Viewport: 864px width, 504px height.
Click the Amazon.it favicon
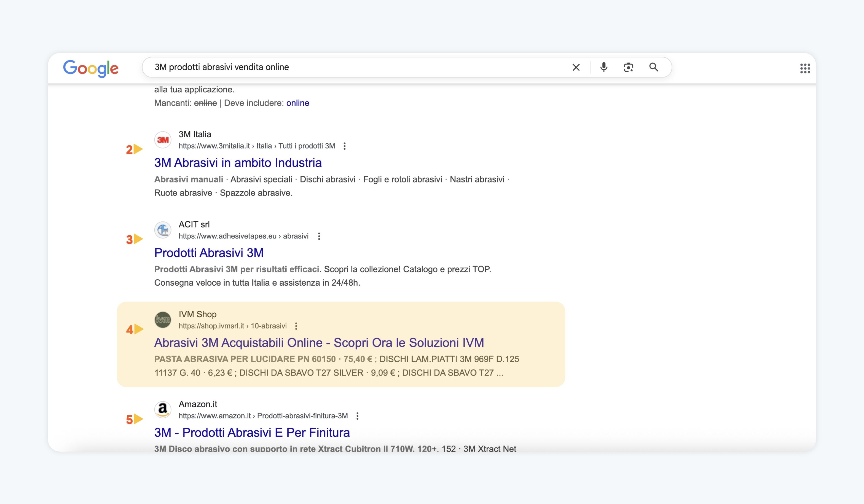tap(163, 409)
